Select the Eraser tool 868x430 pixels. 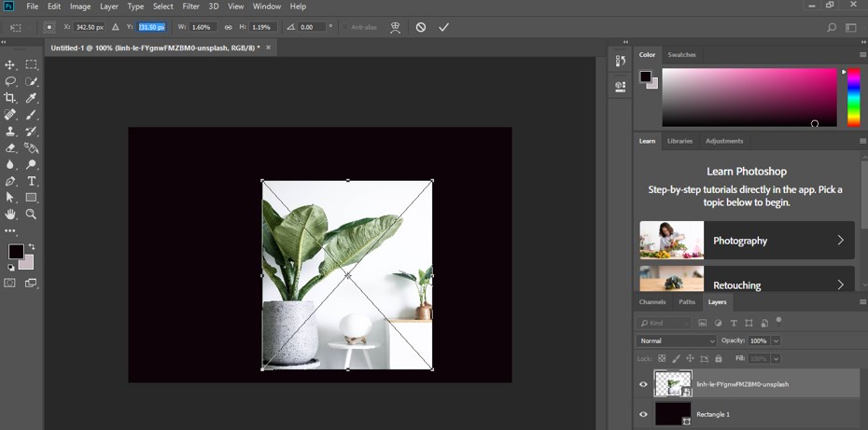[10, 147]
